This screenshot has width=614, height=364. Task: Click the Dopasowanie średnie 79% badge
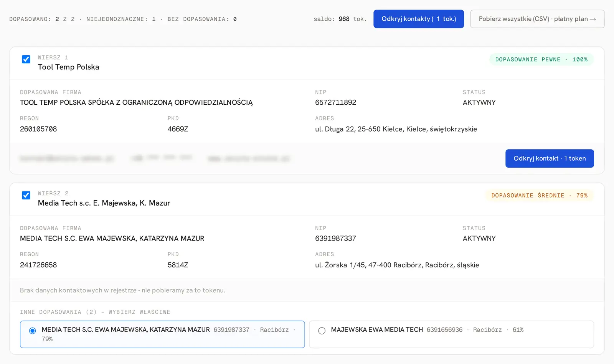(x=540, y=196)
